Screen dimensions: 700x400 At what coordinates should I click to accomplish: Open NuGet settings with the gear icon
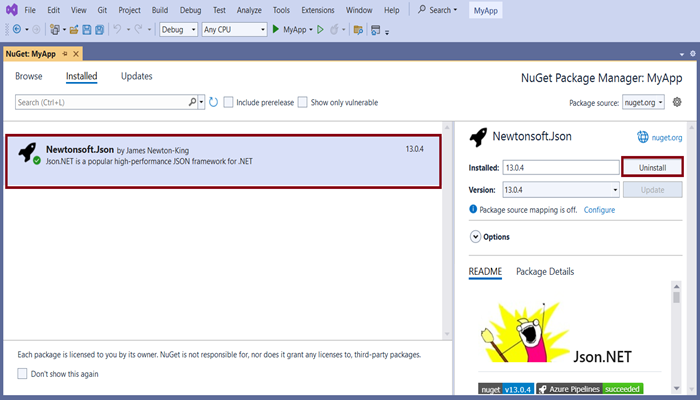pos(677,102)
